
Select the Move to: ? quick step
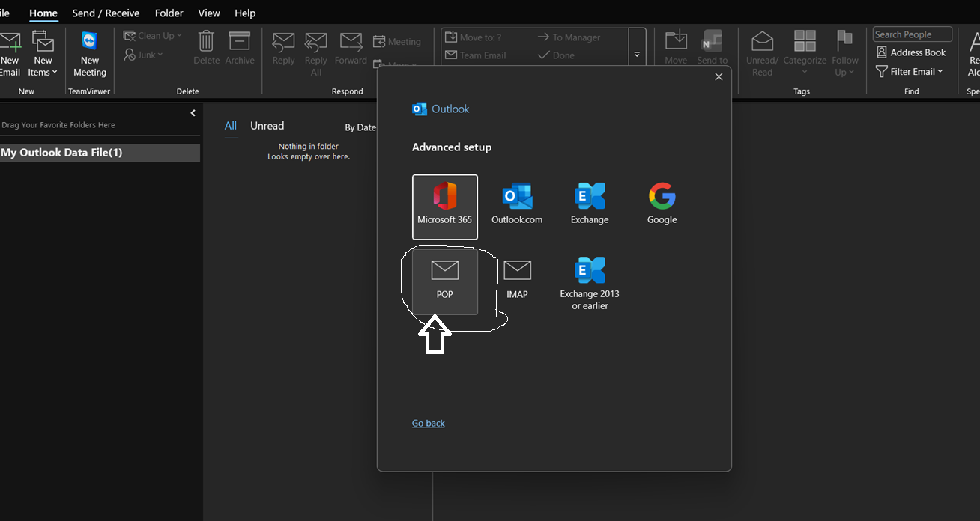(x=473, y=37)
